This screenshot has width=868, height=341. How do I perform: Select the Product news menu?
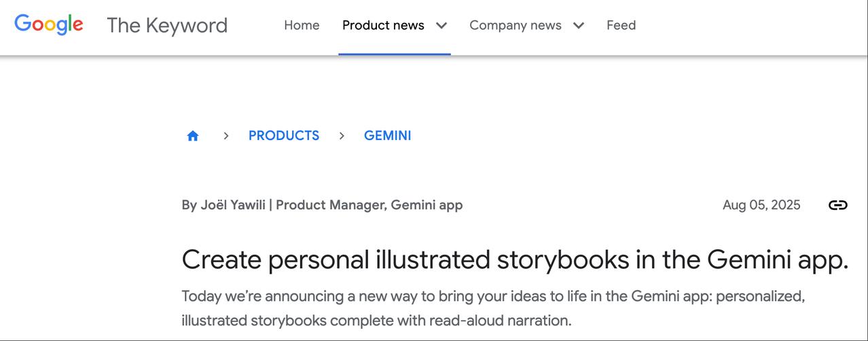click(383, 25)
